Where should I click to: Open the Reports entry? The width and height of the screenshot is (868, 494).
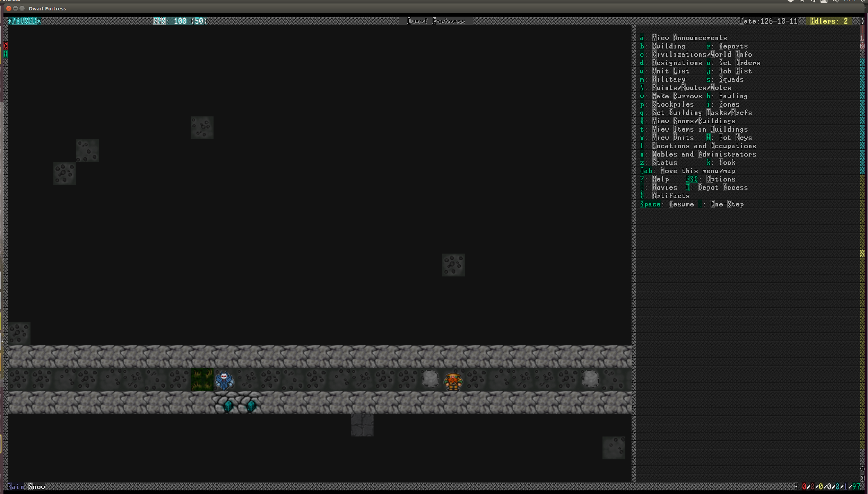727,46
